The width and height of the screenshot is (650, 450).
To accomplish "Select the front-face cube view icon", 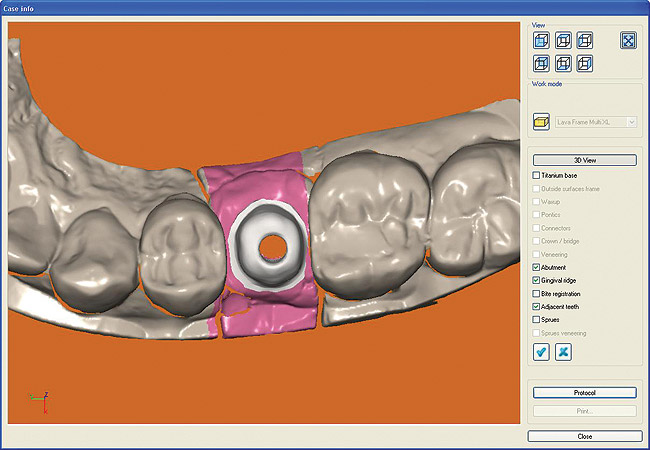I will [541, 41].
